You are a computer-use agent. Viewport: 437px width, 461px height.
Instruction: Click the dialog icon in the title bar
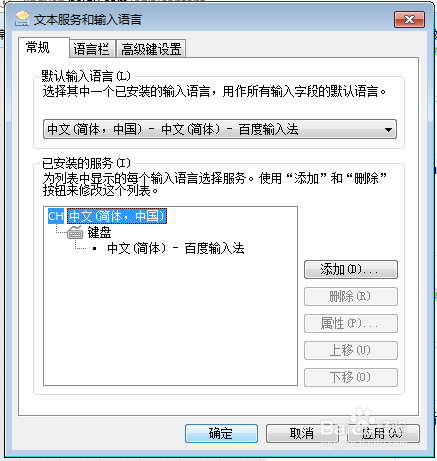tap(22, 19)
